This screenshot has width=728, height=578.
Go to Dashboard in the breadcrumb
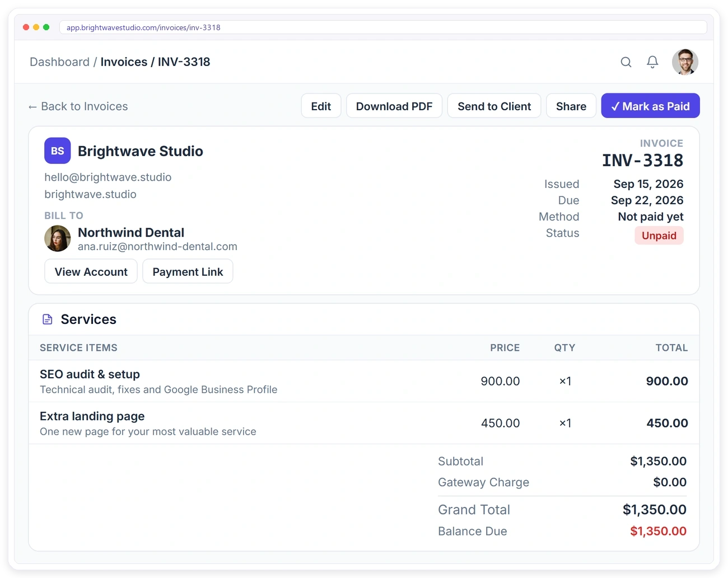point(59,62)
